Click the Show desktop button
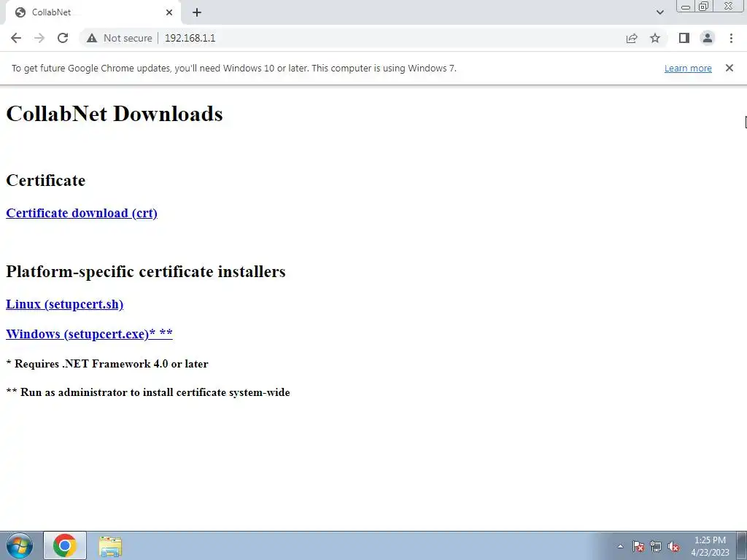The width and height of the screenshot is (747, 560). pos(741,545)
